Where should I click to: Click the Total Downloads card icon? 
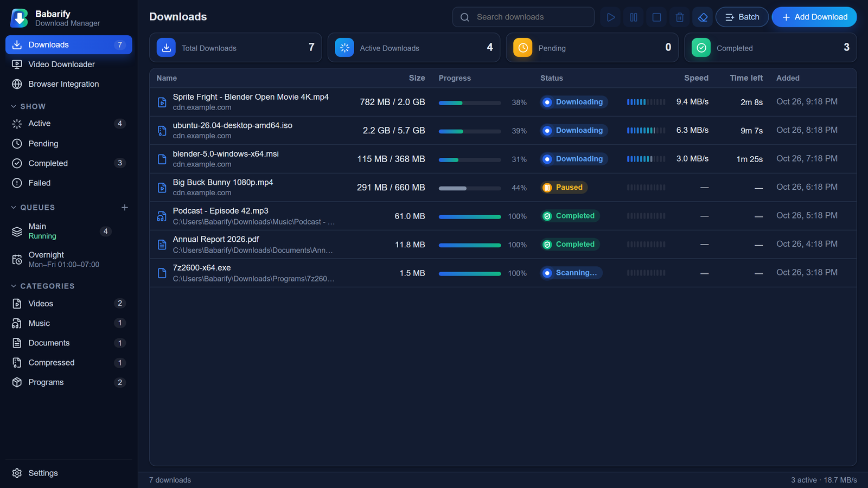pyautogui.click(x=166, y=48)
